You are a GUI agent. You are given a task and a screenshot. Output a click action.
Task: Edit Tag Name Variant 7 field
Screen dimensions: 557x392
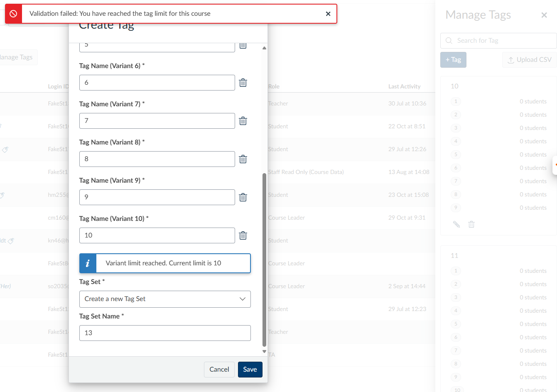coord(157,121)
